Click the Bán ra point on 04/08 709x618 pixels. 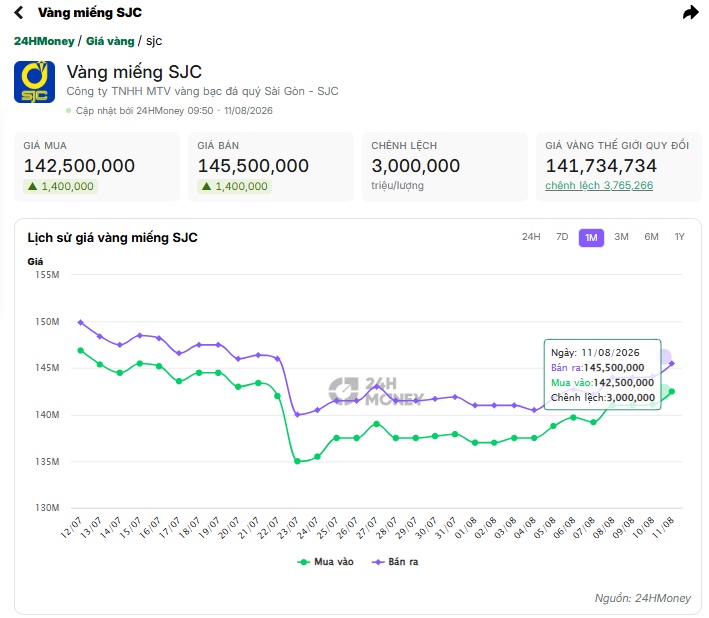point(534,410)
